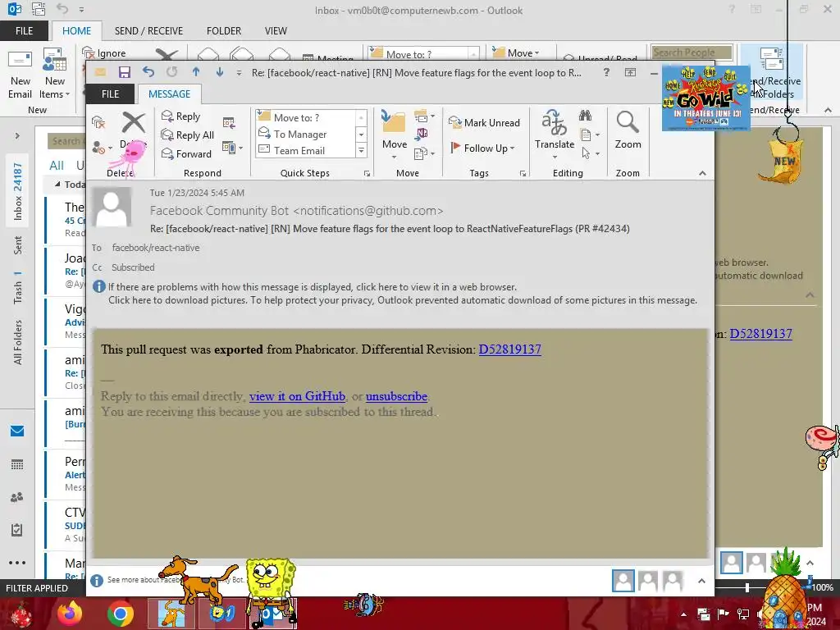Open Firefox from the taskbar
This screenshot has width=840, height=630.
tap(70, 614)
